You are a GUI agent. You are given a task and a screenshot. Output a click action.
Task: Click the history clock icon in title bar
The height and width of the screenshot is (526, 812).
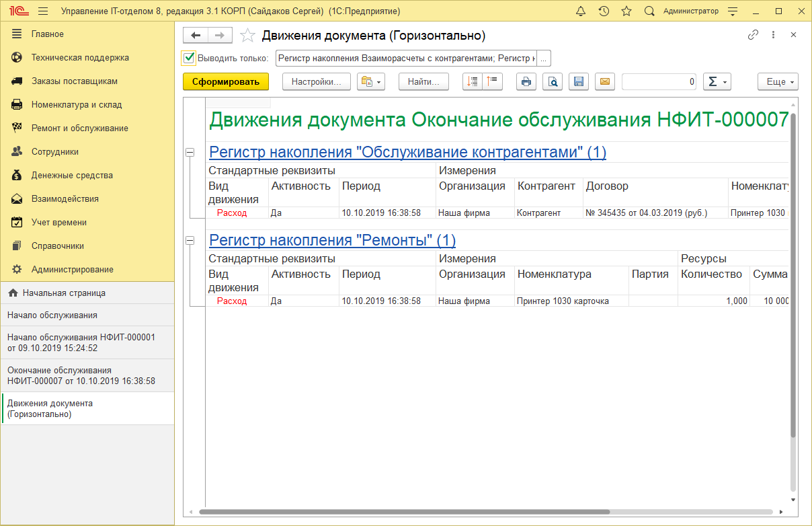pos(604,11)
